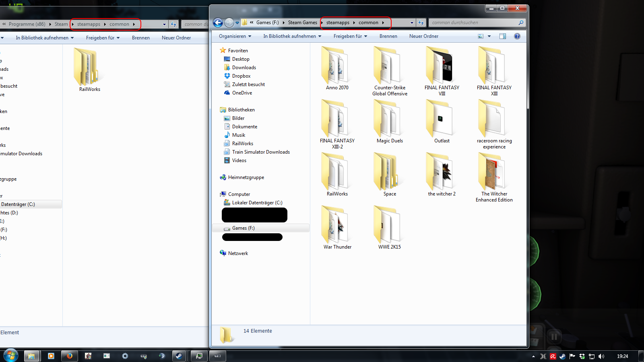Click the Forward navigation arrow

[x=229, y=23]
